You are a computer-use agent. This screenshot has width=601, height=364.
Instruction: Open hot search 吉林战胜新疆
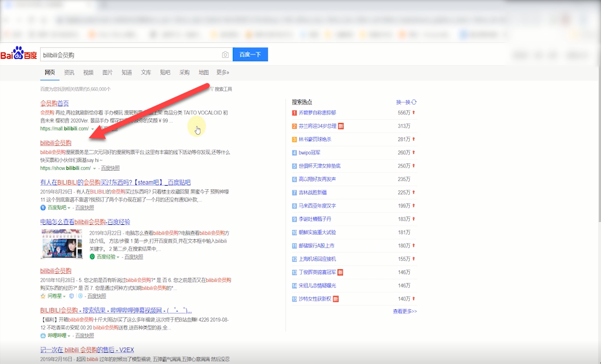tap(313, 192)
